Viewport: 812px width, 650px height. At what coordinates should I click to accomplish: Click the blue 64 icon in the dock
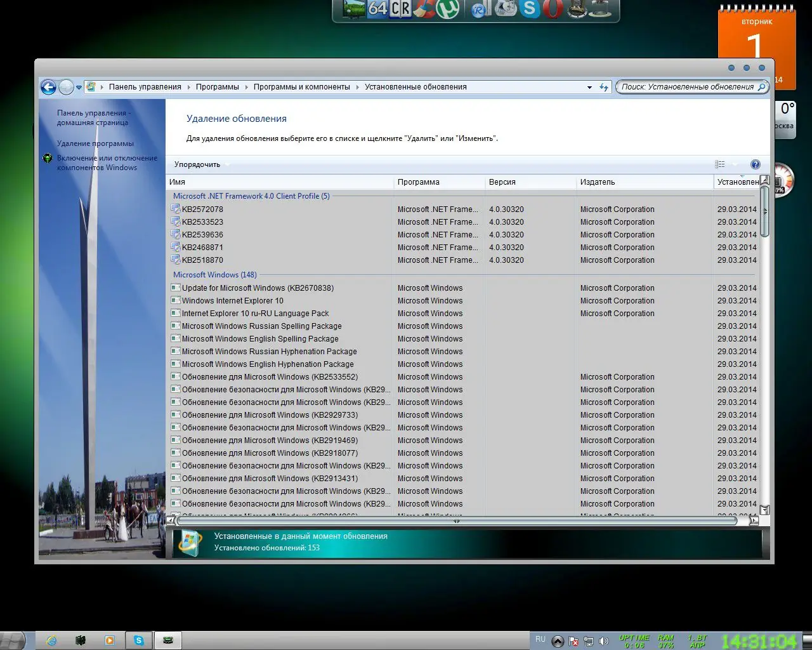tap(377, 8)
